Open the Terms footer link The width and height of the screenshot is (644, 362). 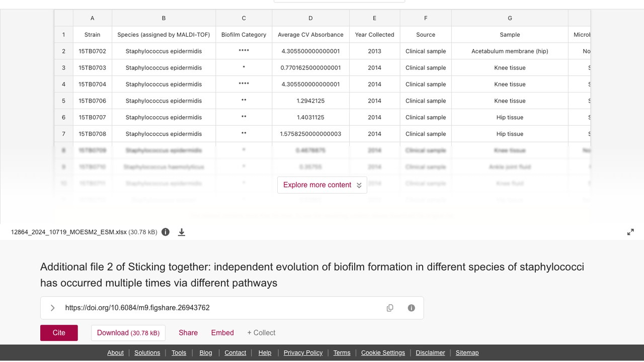342,352
